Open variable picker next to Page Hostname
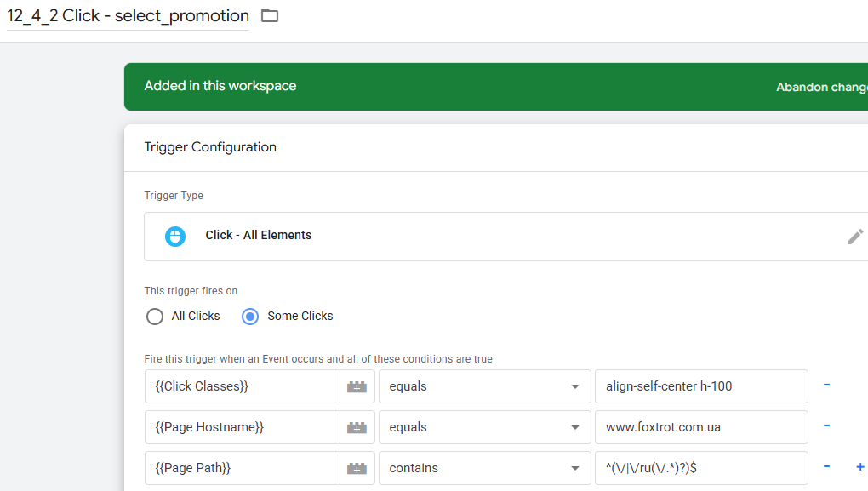This screenshot has height=491, width=868. [x=357, y=427]
